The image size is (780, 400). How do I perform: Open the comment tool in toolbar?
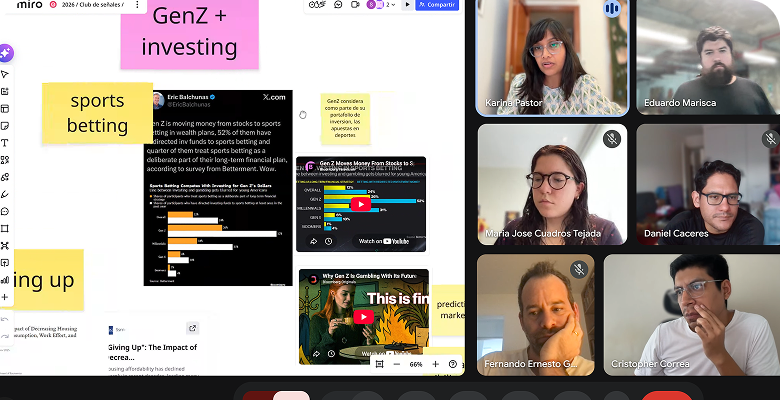[5, 211]
